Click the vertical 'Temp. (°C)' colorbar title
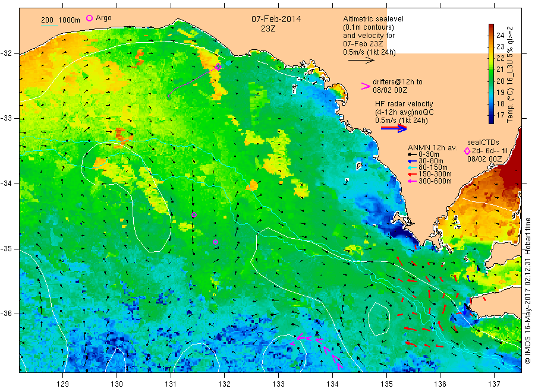Screen dimensions: 535x392 510,103
